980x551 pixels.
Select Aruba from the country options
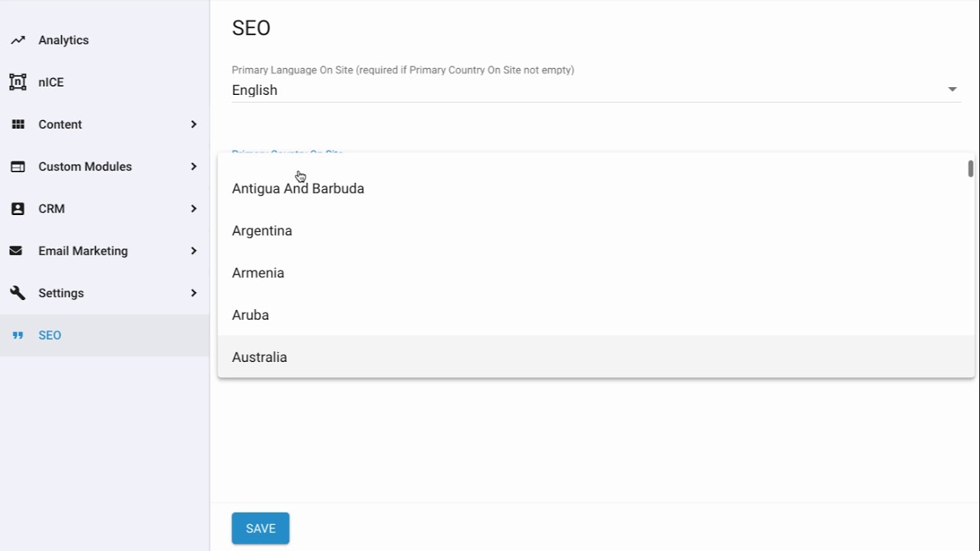pyautogui.click(x=596, y=315)
